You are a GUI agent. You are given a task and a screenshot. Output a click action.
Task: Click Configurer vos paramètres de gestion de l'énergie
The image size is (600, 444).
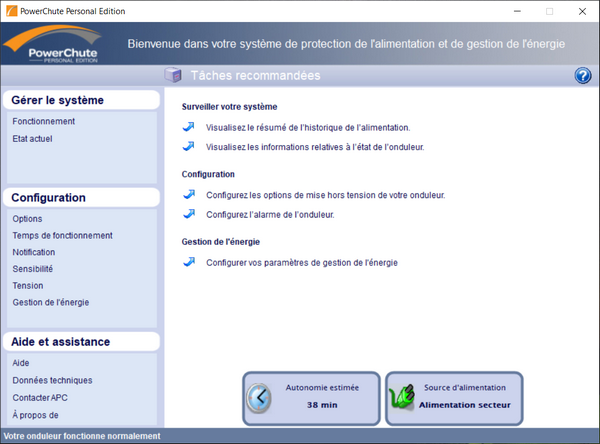tap(302, 263)
